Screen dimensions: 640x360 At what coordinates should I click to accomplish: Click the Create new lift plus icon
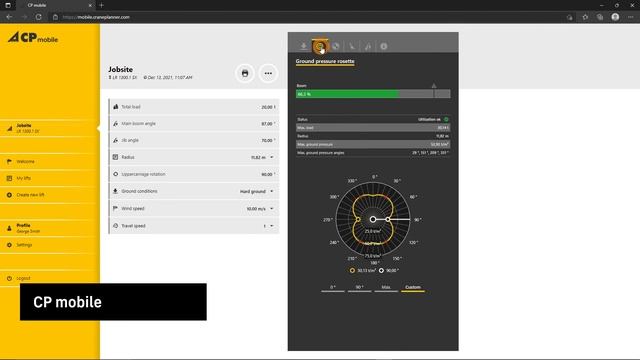(9, 195)
